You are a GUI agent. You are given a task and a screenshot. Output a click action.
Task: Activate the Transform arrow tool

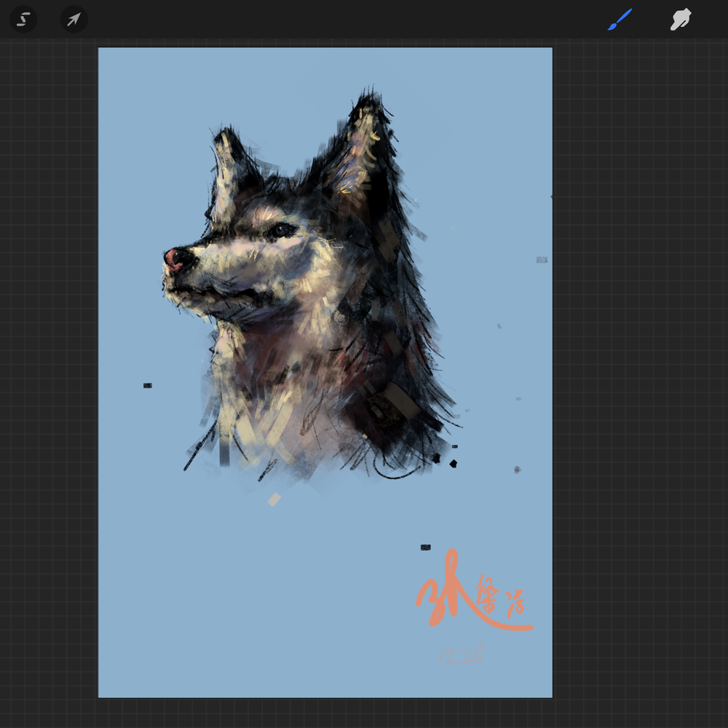click(x=74, y=20)
